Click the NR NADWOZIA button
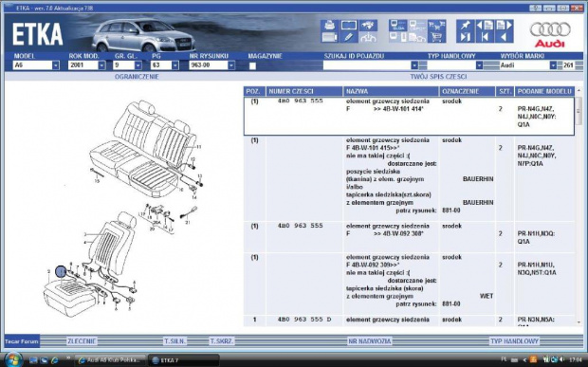The image size is (588, 367). point(369,341)
